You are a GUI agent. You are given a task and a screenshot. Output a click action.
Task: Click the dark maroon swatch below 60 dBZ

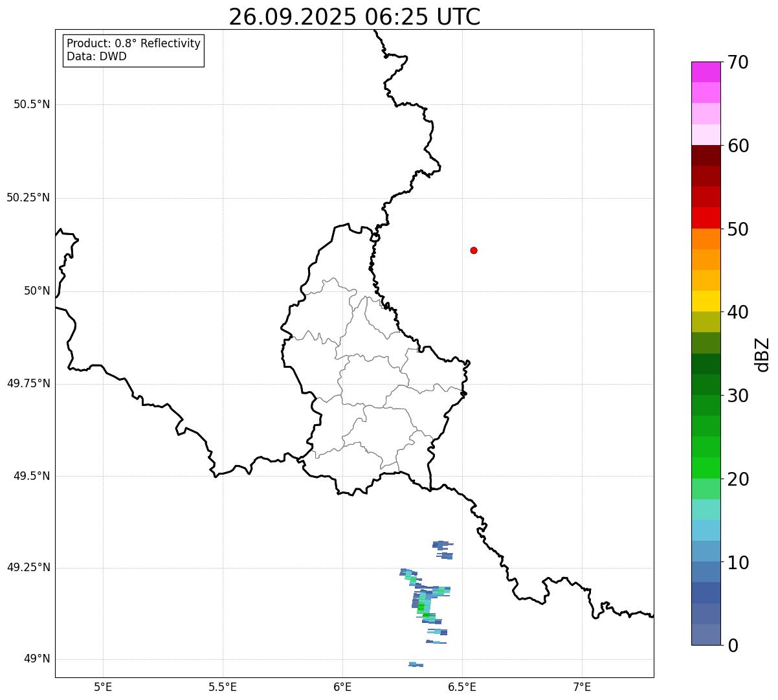pyautogui.click(x=706, y=155)
